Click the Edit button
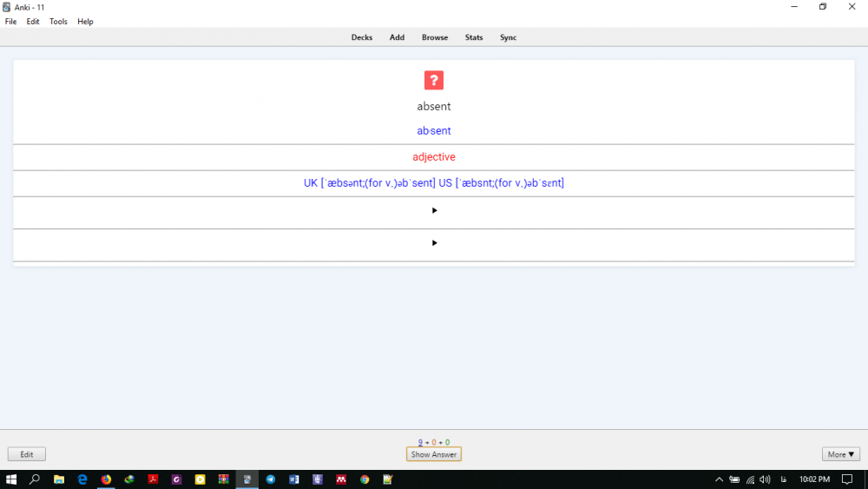The image size is (868, 489). (27, 454)
